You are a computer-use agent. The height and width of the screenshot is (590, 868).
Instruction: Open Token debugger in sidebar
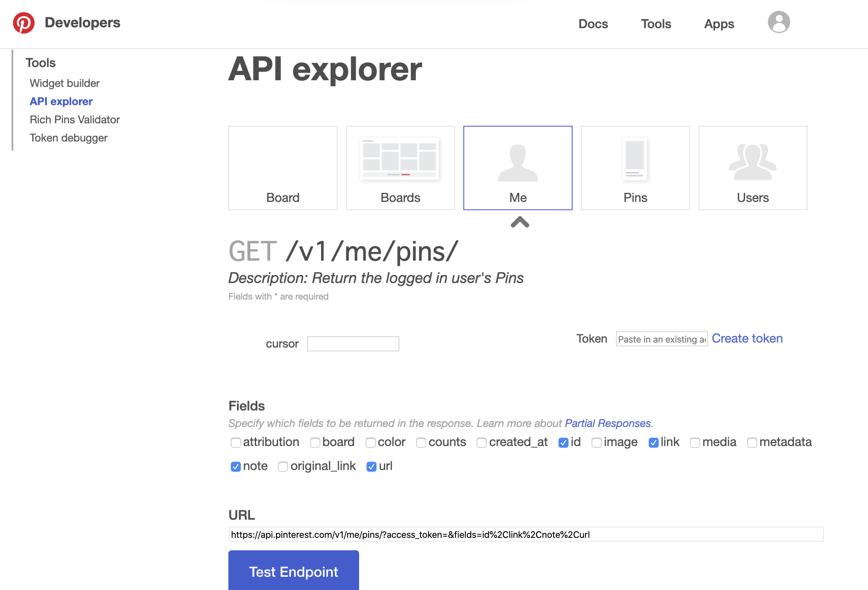coord(68,138)
